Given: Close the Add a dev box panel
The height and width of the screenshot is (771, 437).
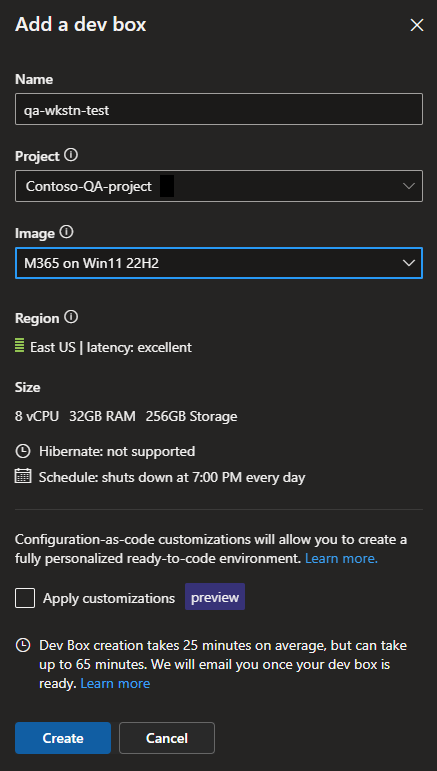Looking at the screenshot, I should pyautogui.click(x=417, y=25).
